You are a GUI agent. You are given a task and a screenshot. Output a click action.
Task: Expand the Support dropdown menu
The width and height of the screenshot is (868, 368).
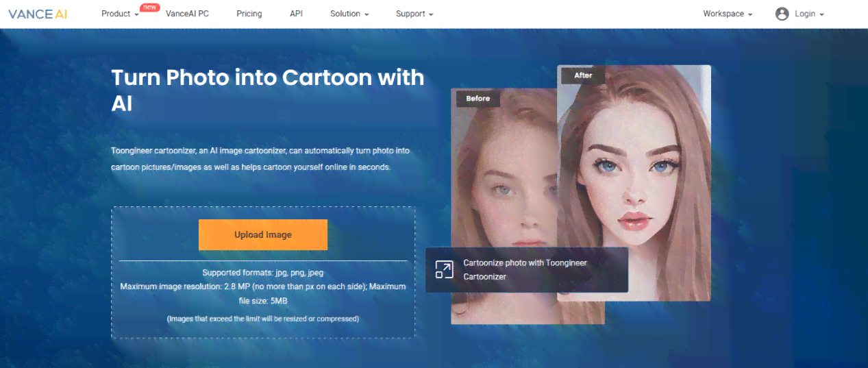[x=414, y=14]
